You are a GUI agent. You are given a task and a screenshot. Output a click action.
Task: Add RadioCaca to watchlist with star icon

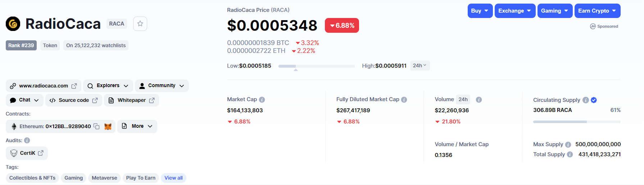tap(140, 24)
